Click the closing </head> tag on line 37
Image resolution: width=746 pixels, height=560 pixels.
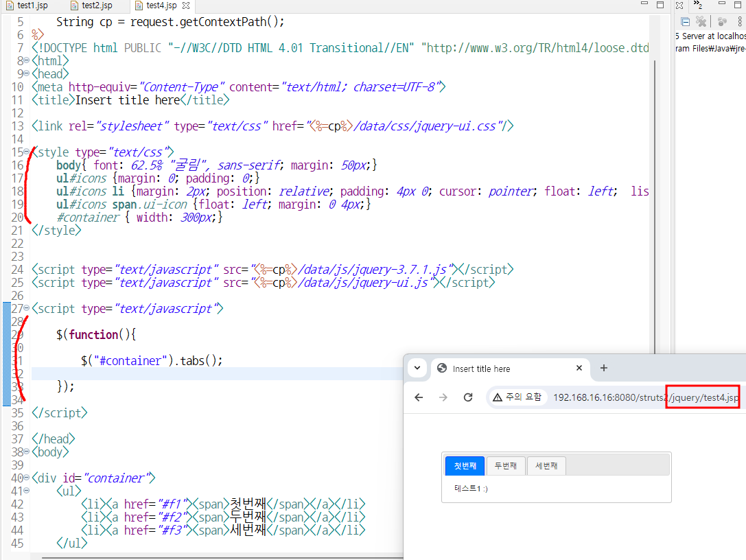(x=54, y=439)
